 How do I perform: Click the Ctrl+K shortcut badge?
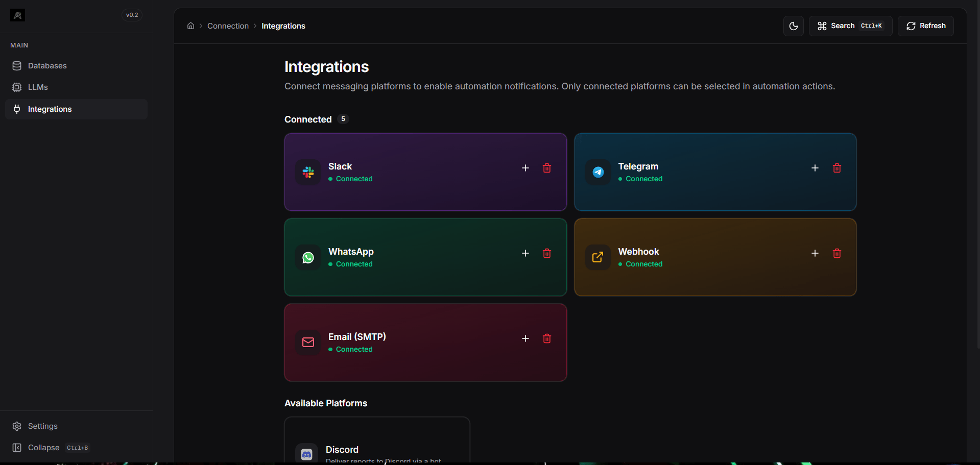(871, 26)
